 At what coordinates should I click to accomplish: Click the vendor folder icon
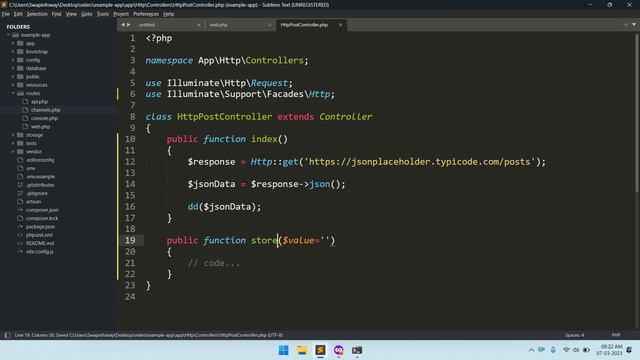point(20,151)
